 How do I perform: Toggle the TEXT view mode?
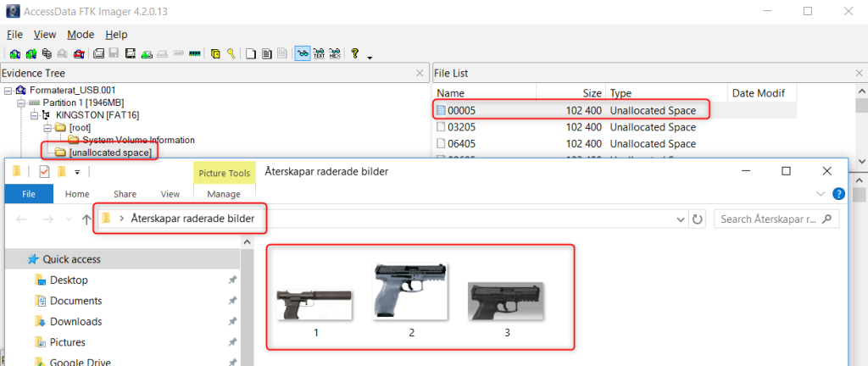(319, 54)
